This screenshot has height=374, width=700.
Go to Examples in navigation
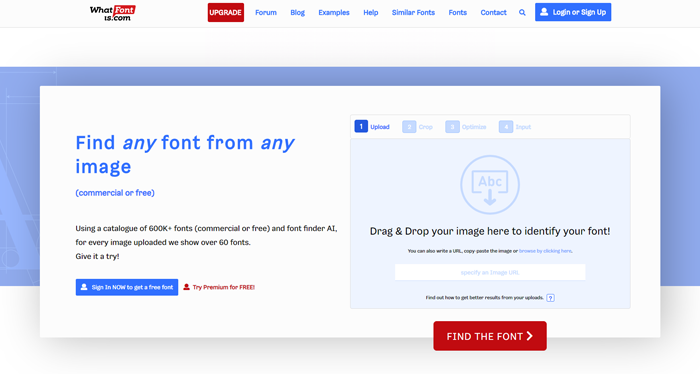tap(333, 12)
